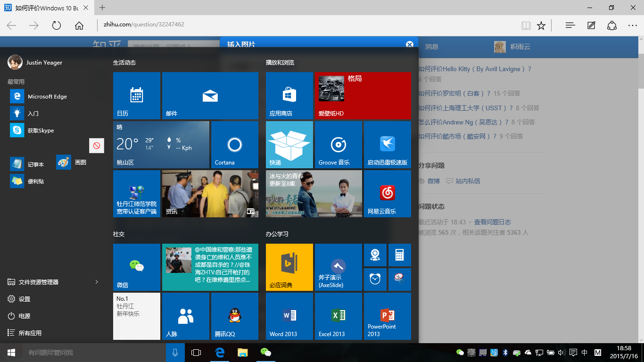
Task: Launch 腾讯QQ from the 社交 group
Action: coord(234,316)
